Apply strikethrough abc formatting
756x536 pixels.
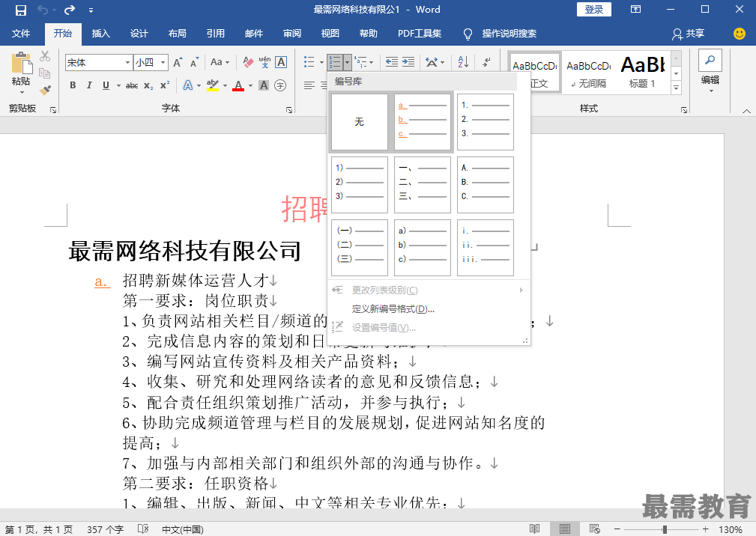(x=132, y=86)
